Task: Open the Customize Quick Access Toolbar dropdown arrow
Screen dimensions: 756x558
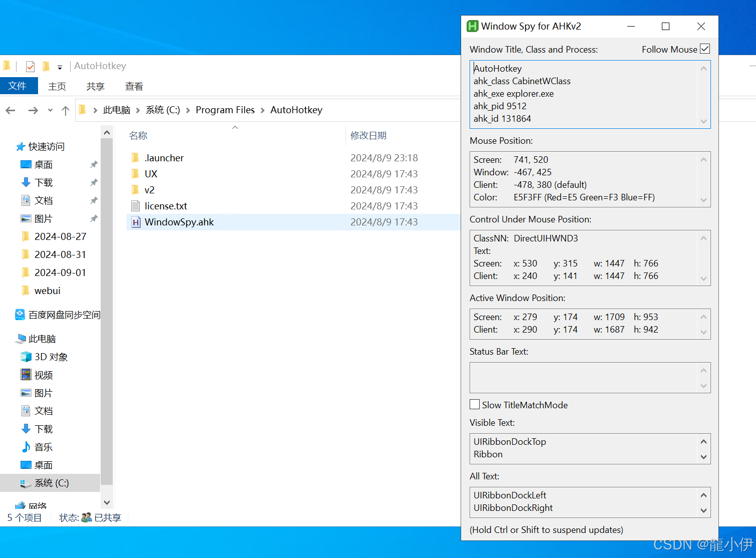Action: (x=60, y=67)
